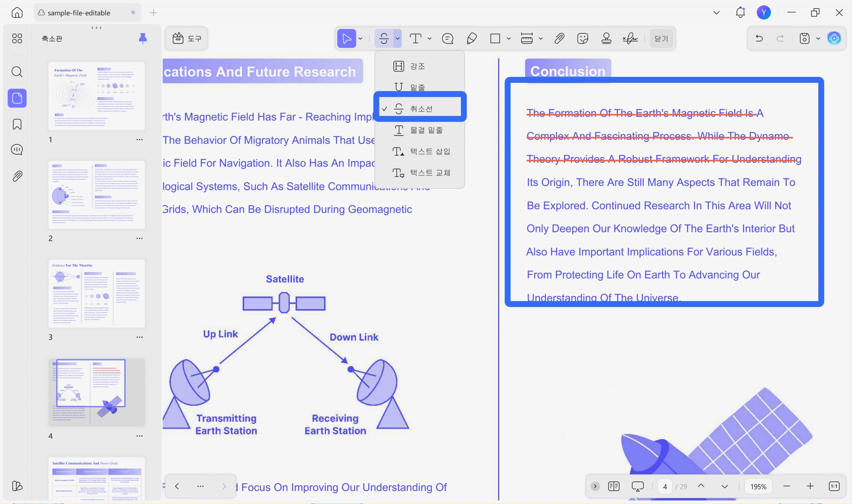Image resolution: width=852 pixels, height=504 pixels.
Task: Select the stamp tool
Action: [606, 38]
